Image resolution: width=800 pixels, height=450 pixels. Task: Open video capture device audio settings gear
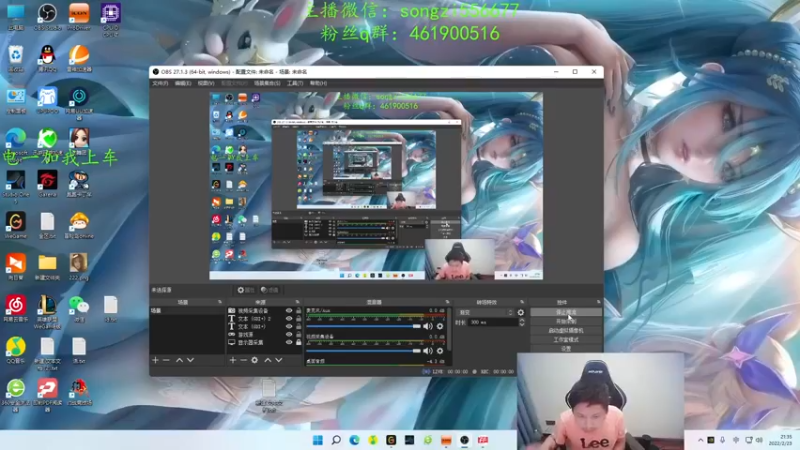point(440,351)
